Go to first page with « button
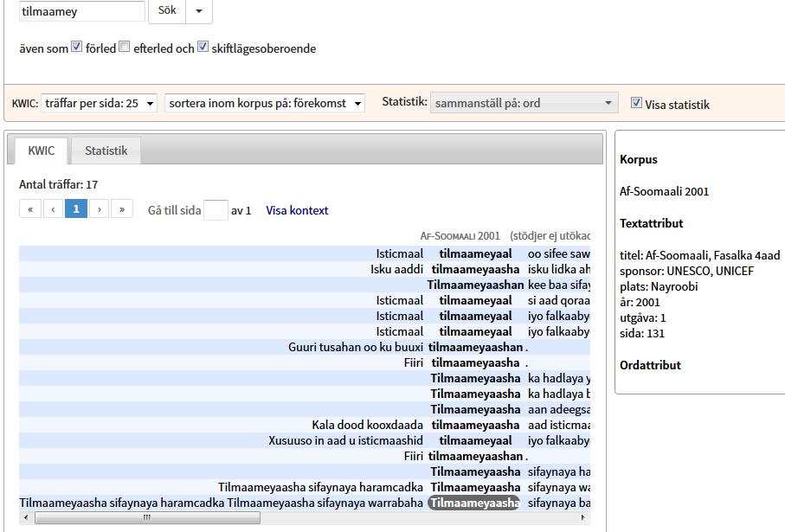This screenshot has height=532, width=785. coord(30,209)
